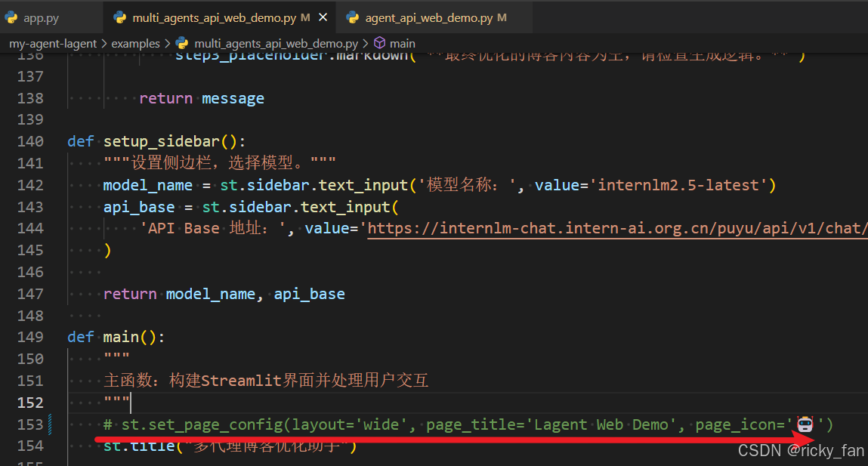
Task: Select the multi_agents_api_web_demo.py tab
Action: point(214,17)
